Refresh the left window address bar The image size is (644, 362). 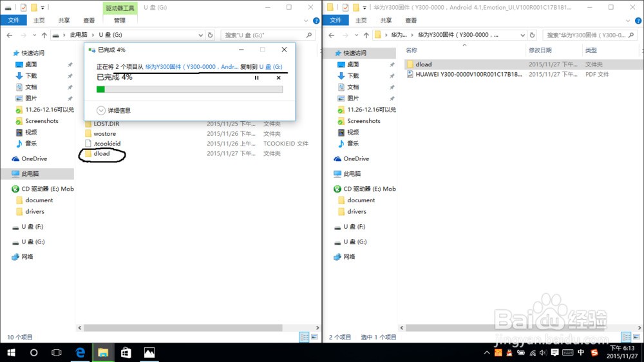click(x=211, y=35)
